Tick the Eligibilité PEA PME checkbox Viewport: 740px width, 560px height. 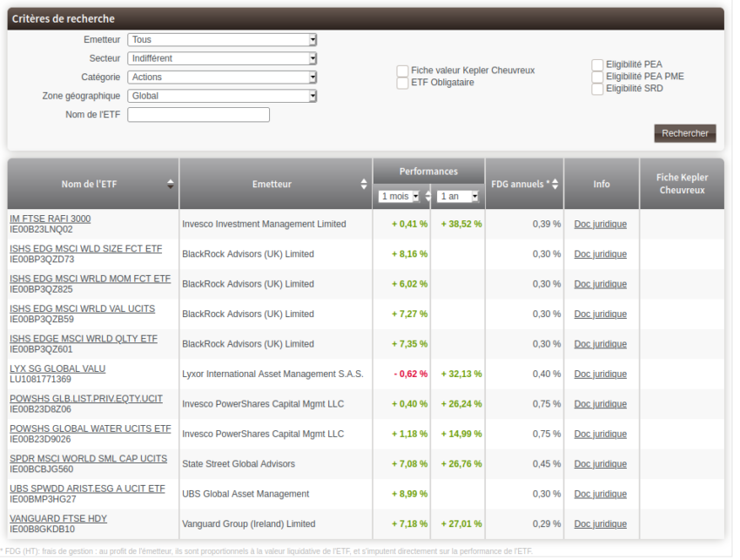click(x=597, y=76)
